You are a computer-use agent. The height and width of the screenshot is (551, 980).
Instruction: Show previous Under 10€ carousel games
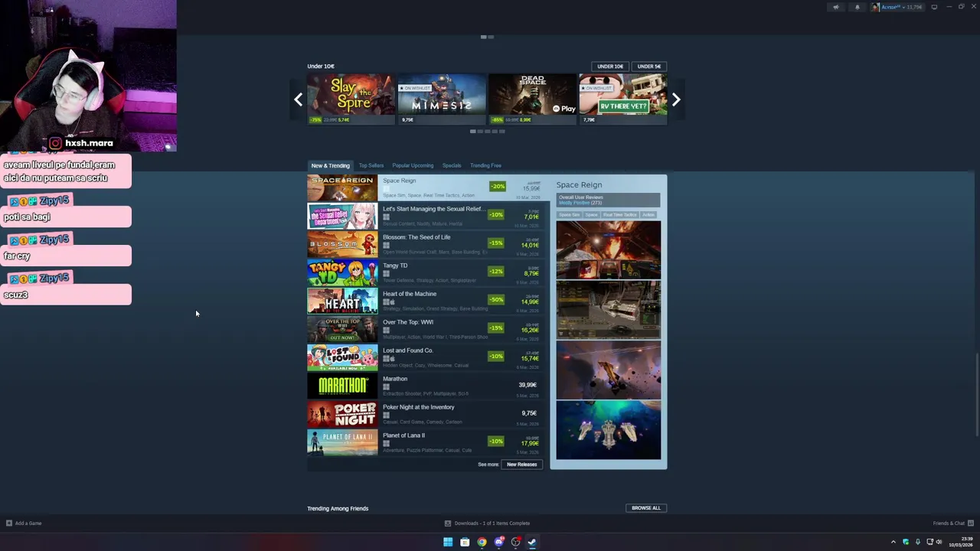pyautogui.click(x=298, y=99)
